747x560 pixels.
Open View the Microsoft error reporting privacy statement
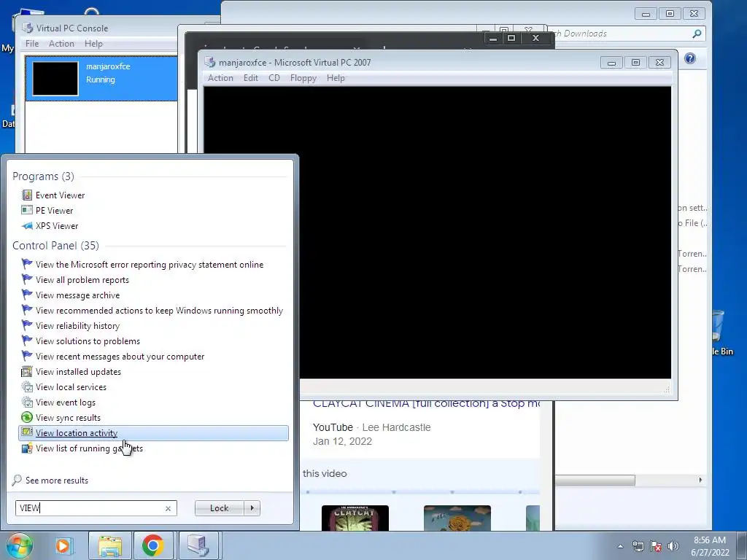click(x=149, y=265)
